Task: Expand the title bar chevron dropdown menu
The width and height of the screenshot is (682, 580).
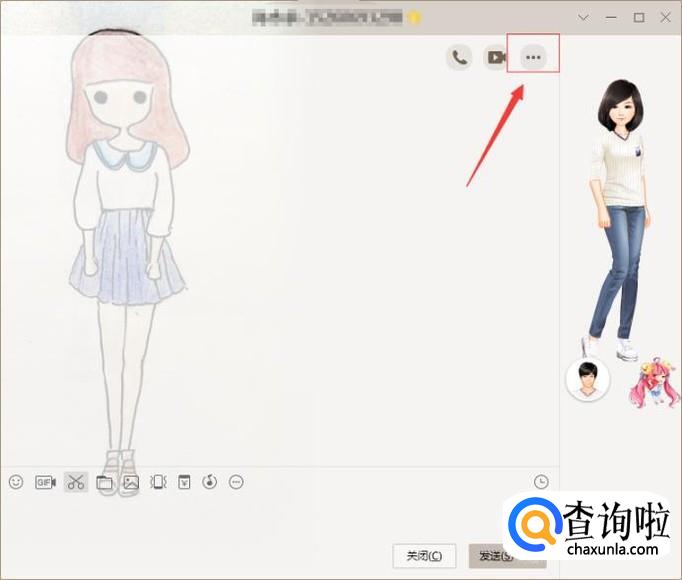Action: pyautogui.click(x=584, y=18)
